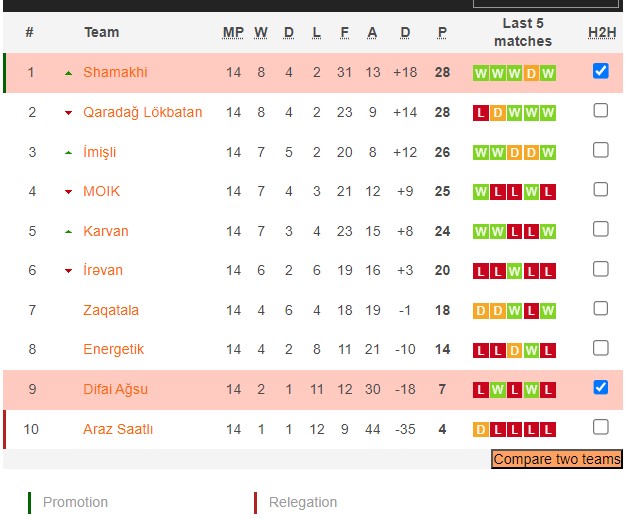Image resolution: width=625 pixels, height=519 pixels.
Task: Sort table by P points column
Action: coord(442,32)
